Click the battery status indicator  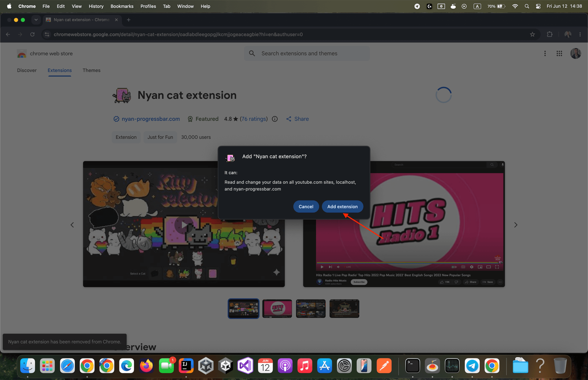click(496, 6)
